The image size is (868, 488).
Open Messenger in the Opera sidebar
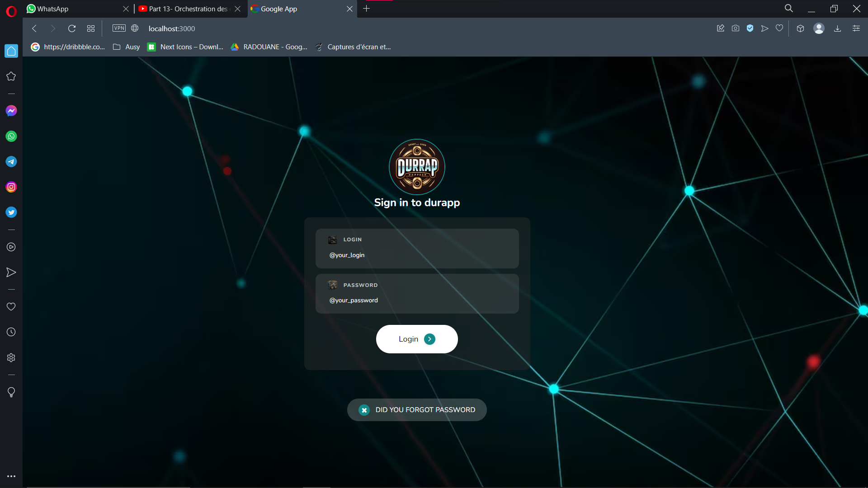click(x=11, y=111)
